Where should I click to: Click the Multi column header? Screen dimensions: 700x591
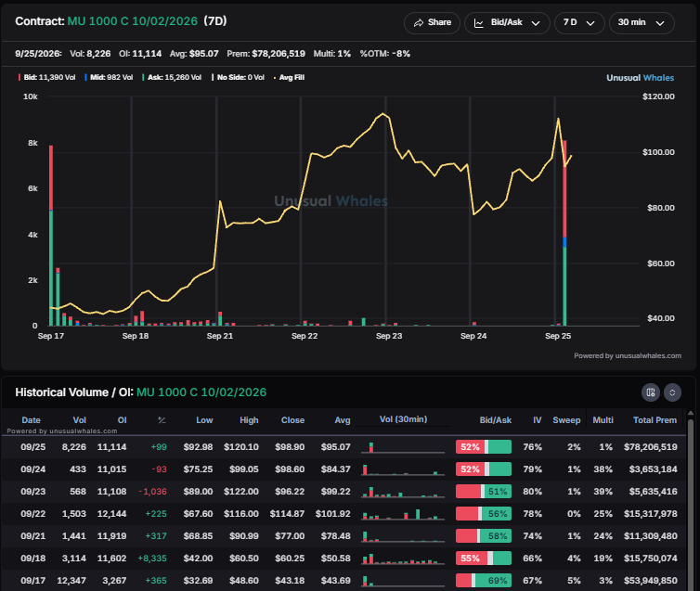[603, 419]
